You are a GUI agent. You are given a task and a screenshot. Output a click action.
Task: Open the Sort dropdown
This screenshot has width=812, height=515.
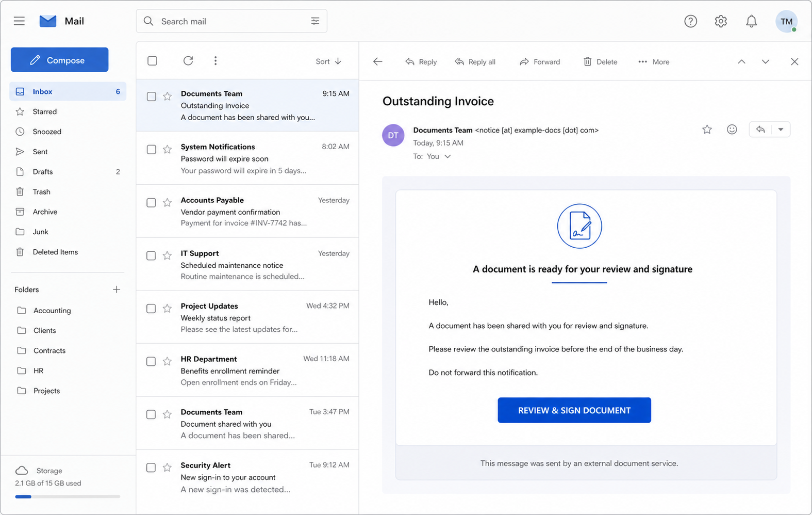click(328, 61)
